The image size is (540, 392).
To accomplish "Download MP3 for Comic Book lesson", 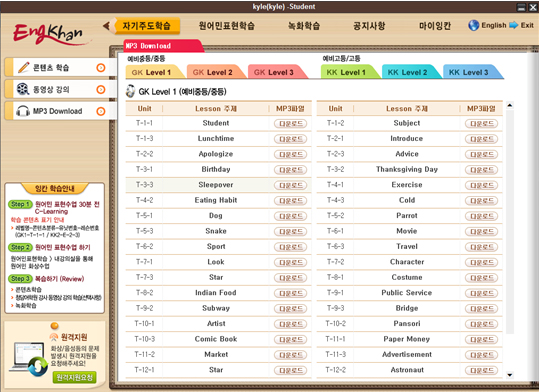I will [291, 340].
